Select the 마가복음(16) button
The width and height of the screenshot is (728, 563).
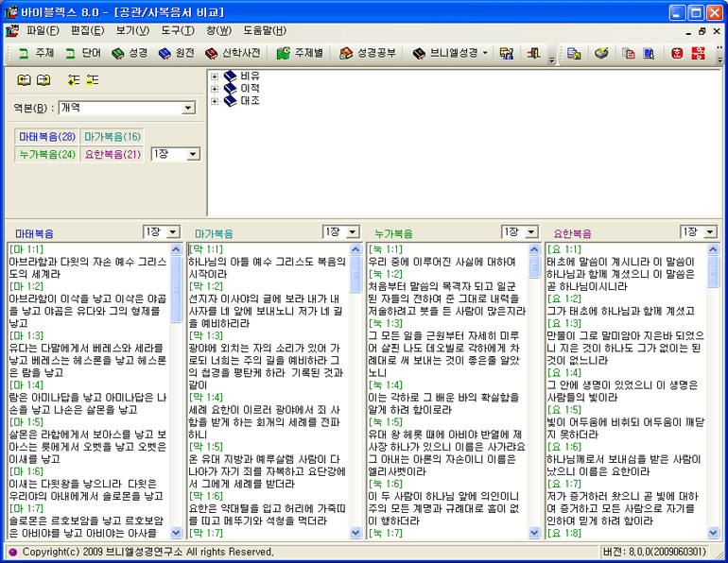[112, 137]
